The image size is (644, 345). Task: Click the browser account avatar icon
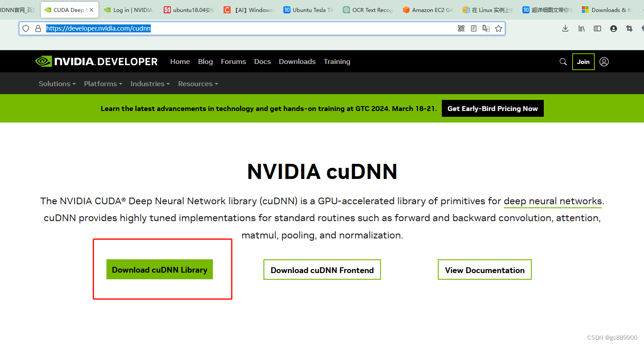click(613, 28)
